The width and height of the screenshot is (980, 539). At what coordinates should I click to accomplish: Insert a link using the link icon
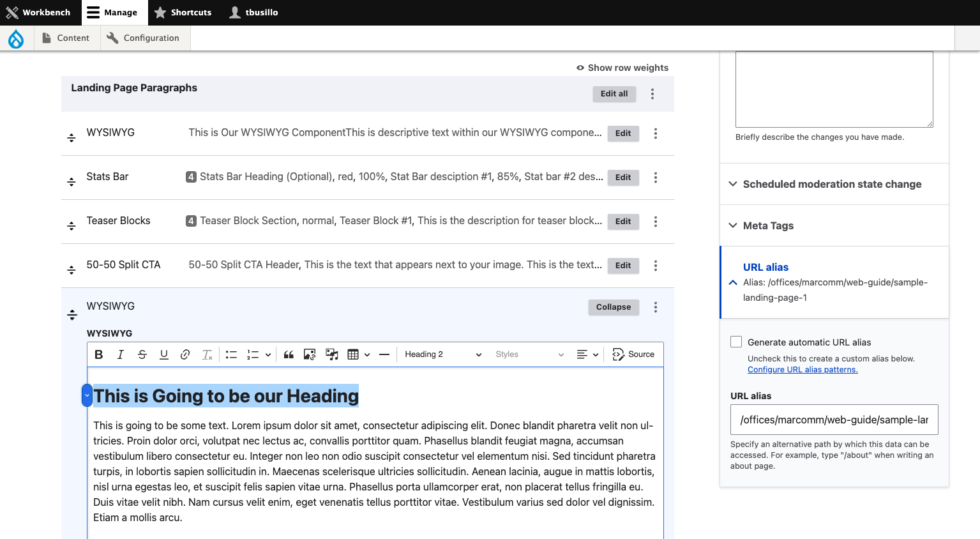click(x=185, y=354)
